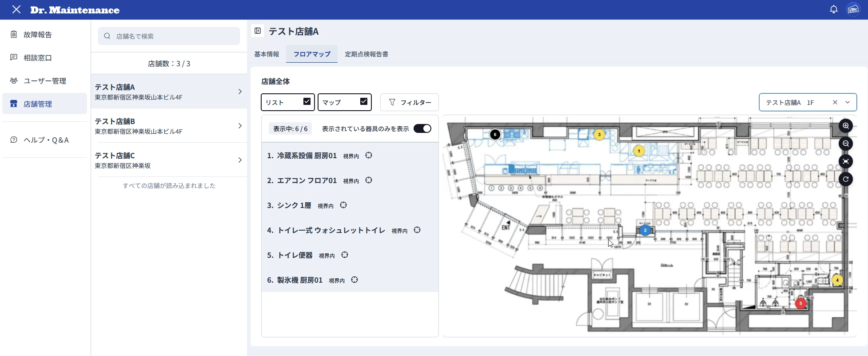Open the user profile avatar
The image size is (868, 356).
853,9
